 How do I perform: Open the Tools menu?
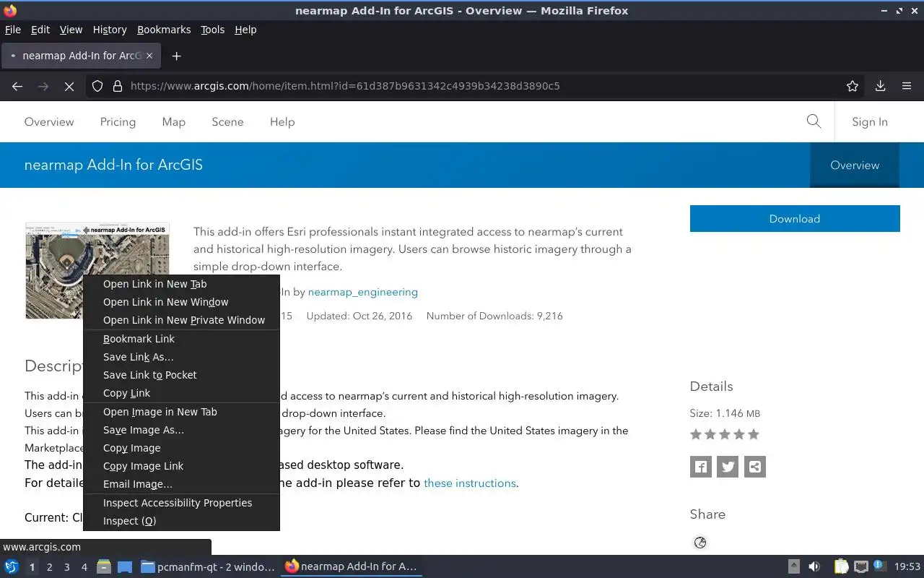(x=212, y=30)
